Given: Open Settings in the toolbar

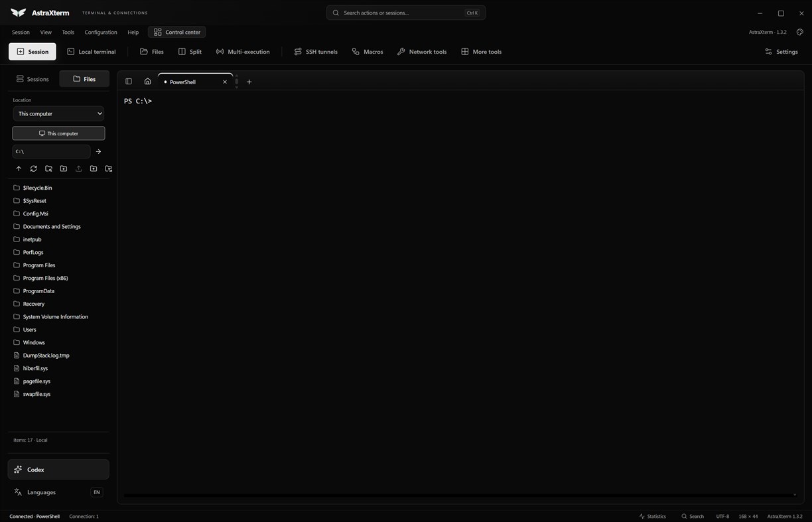Looking at the screenshot, I should (781, 52).
